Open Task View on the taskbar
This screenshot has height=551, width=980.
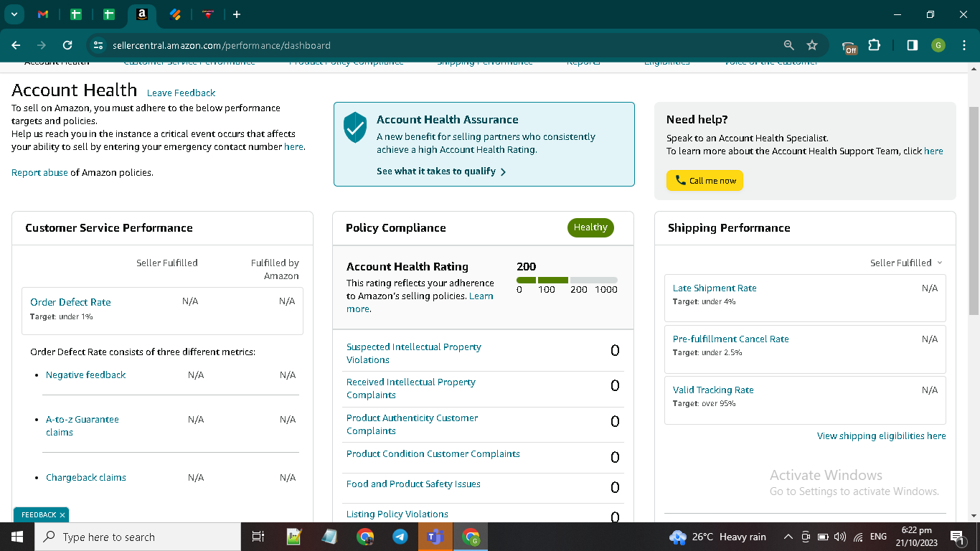[x=258, y=537]
